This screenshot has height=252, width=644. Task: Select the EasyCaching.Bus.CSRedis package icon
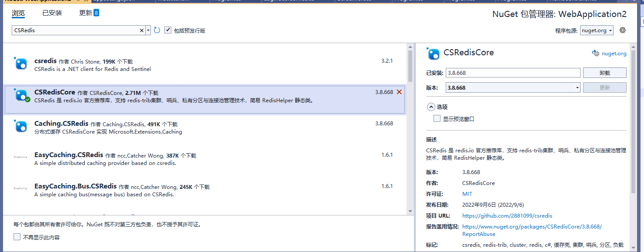[x=20, y=188]
